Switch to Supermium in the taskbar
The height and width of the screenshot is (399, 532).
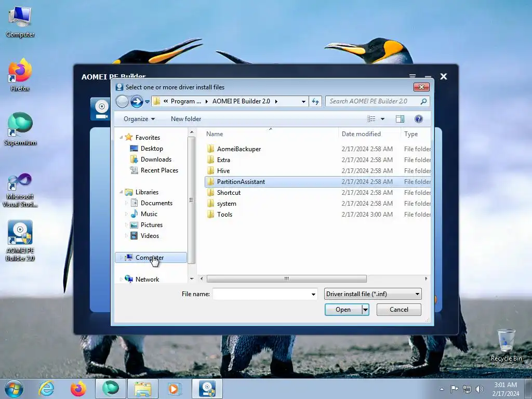[x=111, y=389]
